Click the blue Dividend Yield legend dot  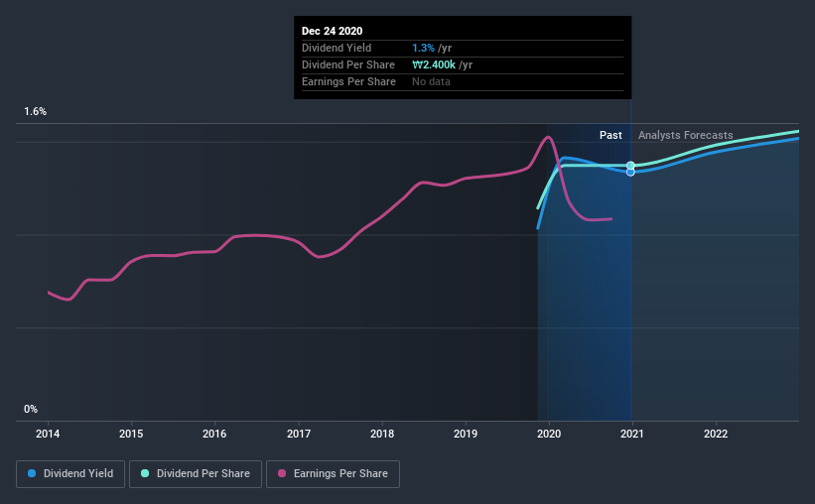tap(32, 473)
